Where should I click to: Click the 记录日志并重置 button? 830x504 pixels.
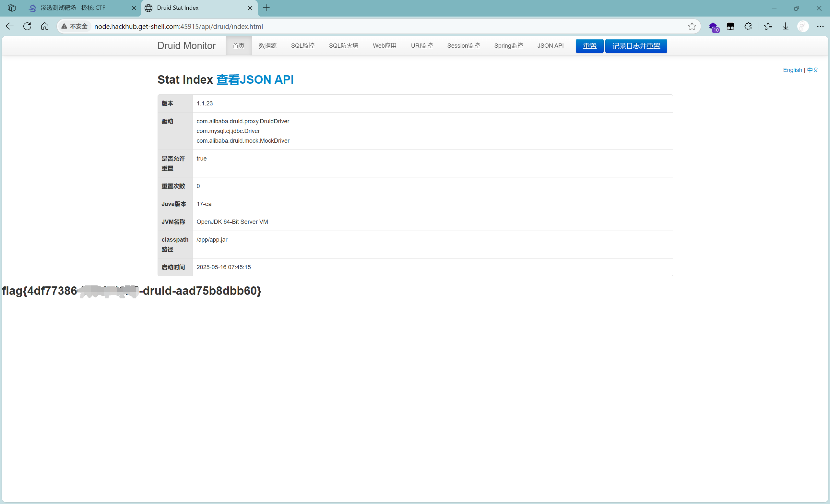pyautogui.click(x=636, y=46)
